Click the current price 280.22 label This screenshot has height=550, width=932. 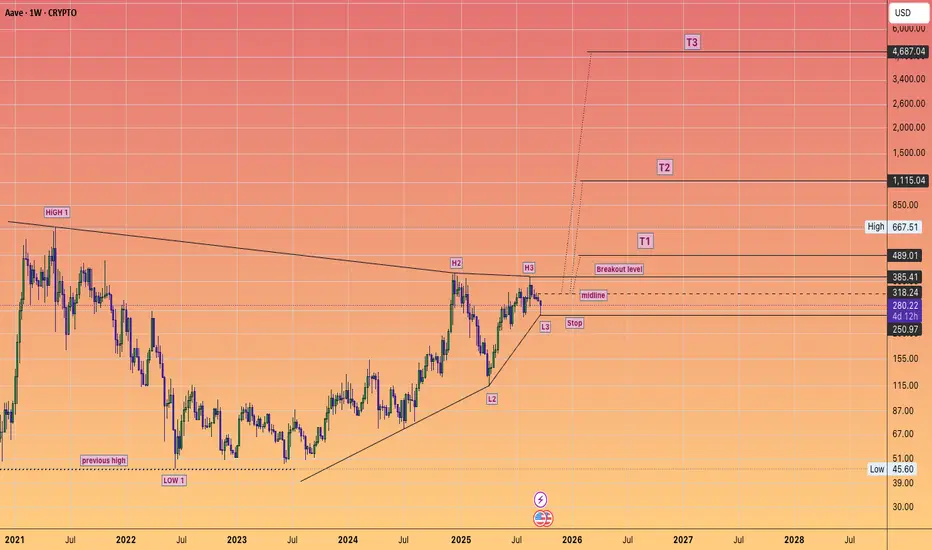coord(905,306)
